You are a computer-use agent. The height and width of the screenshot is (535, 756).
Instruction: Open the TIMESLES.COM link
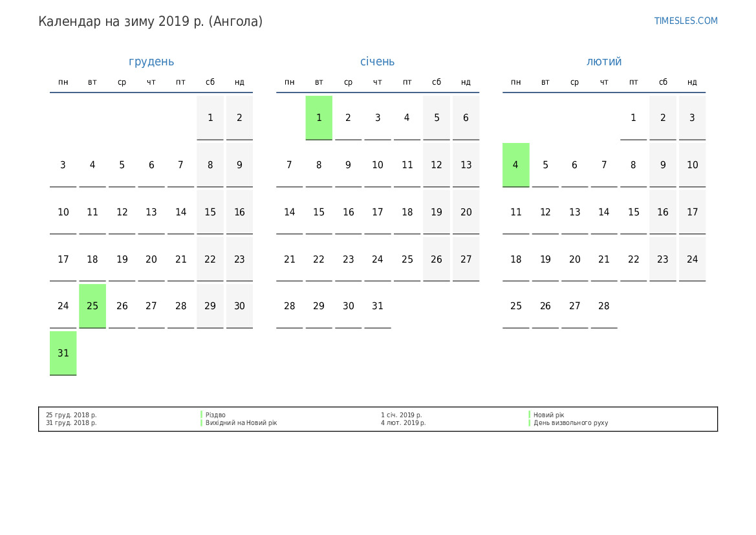pos(686,21)
